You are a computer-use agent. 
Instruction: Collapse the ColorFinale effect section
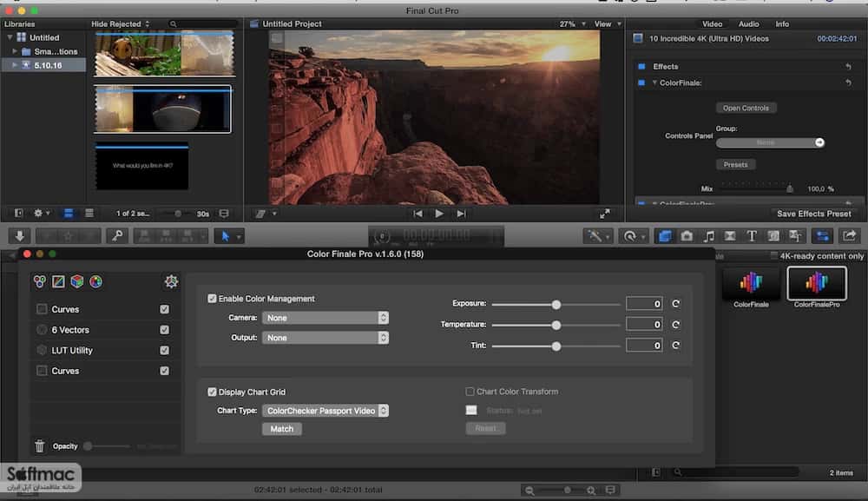point(654,82)
